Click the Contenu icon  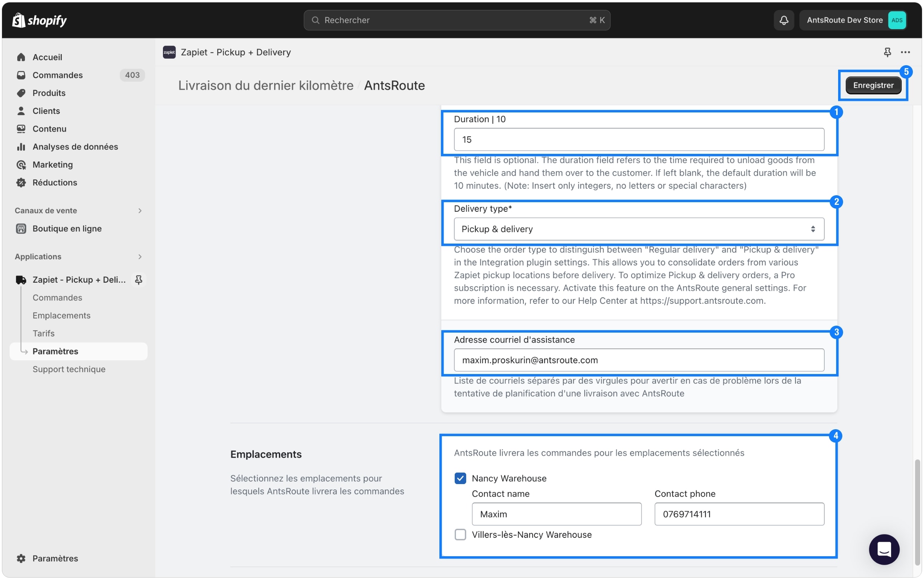pos(21,129)
